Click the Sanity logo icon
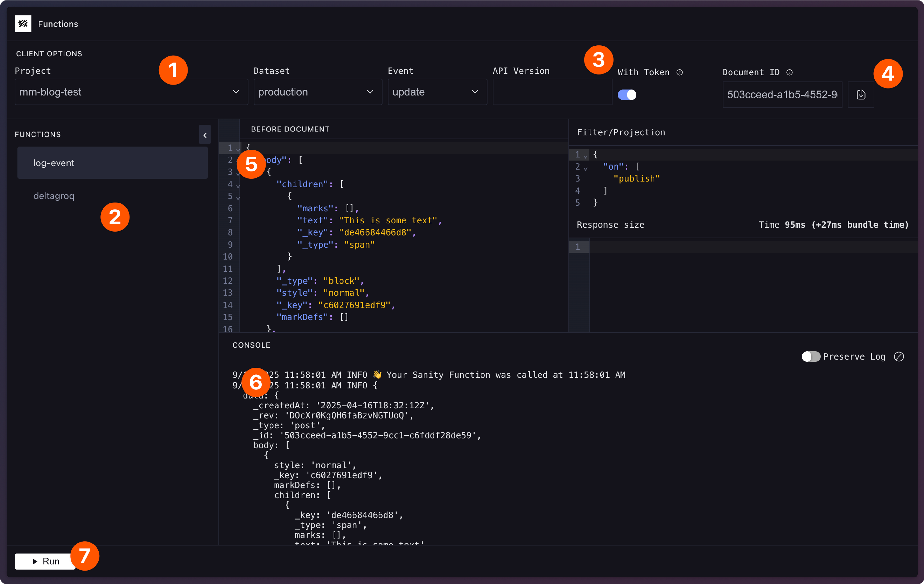Viewport: 924px width, 584px height. pyautogui.click(x=23, y=24)
